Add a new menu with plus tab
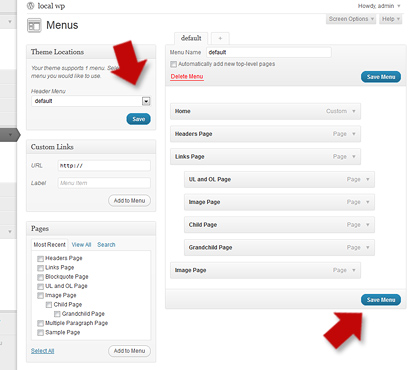This screenshot has width=412, height=370. pos(220,38)
